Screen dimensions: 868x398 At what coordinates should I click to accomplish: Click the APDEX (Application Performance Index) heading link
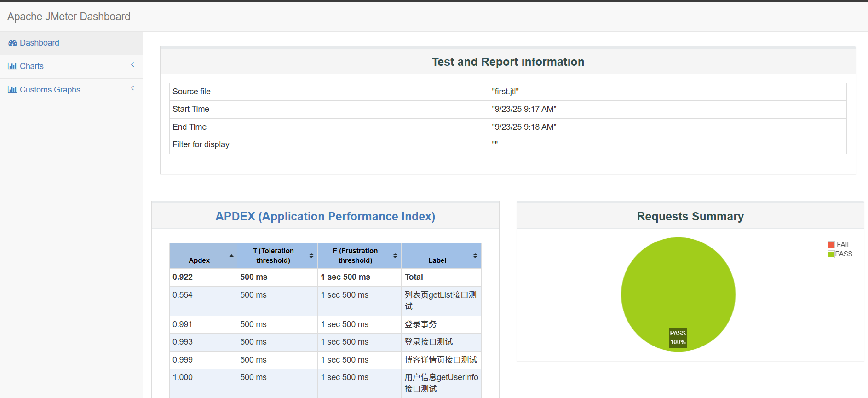tap(325, 217)
